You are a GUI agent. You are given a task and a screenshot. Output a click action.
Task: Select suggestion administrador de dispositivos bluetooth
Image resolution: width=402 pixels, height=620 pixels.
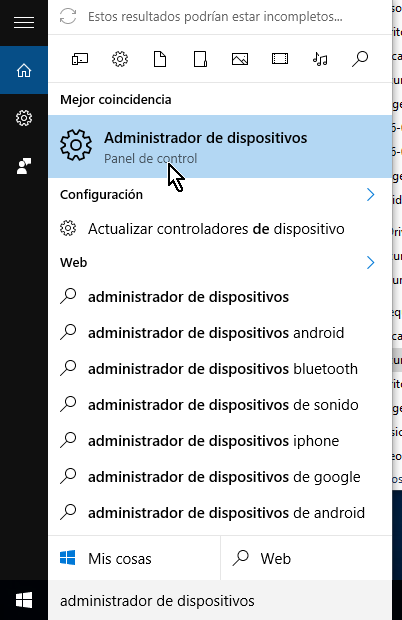point(220,369)
